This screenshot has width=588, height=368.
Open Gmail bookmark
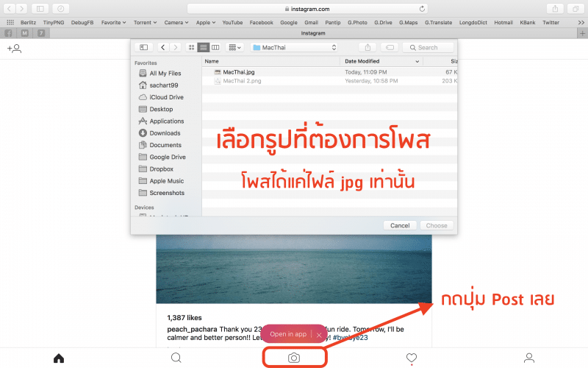click(x=311, y=23)
